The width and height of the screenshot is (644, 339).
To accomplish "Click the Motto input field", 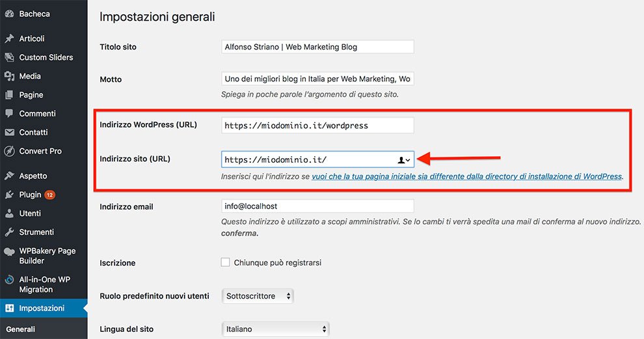I will [x=317, y=79].
